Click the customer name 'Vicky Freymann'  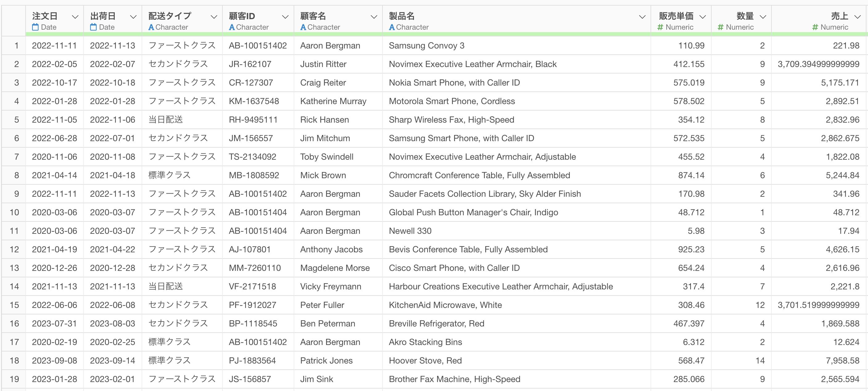(331, 287)
